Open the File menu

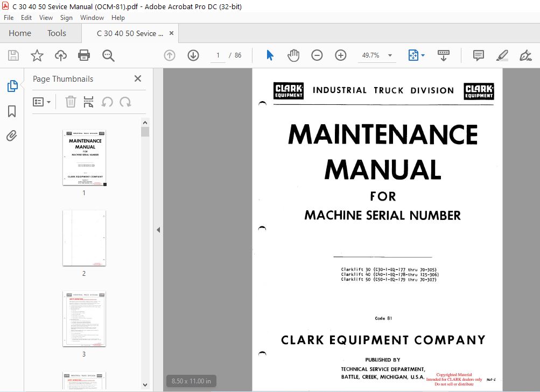click(x=9, y=18)
